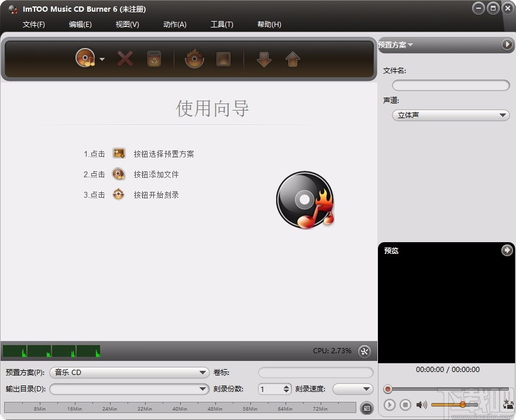Mute the preview audio speaker icon
516x420 pixels.
pyautogui.click(x=422, y=405)
